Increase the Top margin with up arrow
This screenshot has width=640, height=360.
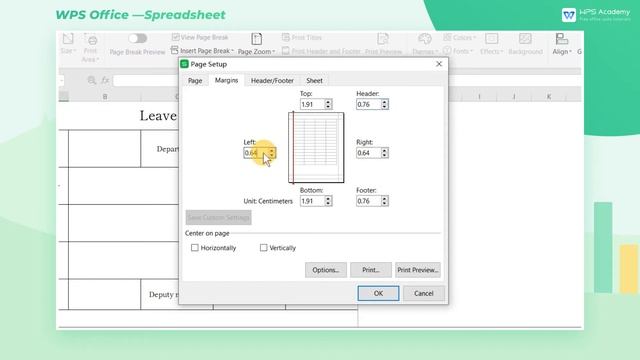(328, 102)
